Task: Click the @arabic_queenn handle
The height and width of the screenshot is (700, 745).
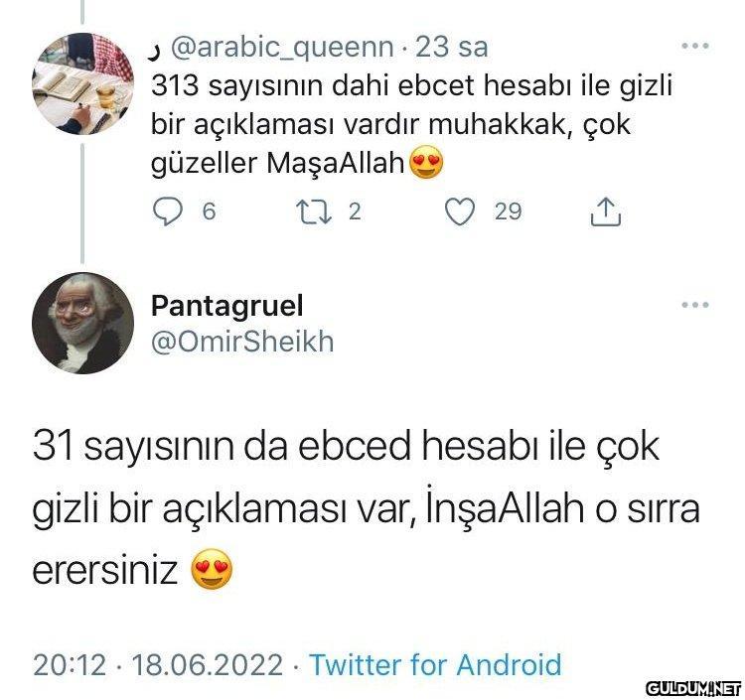Action: 282,48
